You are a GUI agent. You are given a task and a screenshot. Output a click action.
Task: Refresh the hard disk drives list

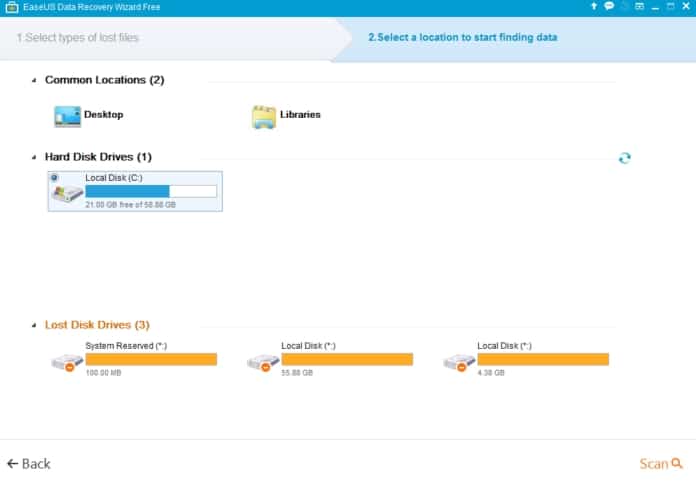click(x=625, y=158)
